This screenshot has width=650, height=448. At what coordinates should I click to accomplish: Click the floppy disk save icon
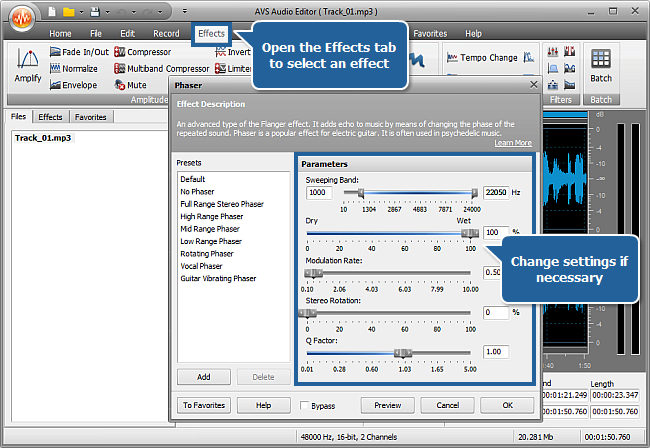(x=95, y=12)
